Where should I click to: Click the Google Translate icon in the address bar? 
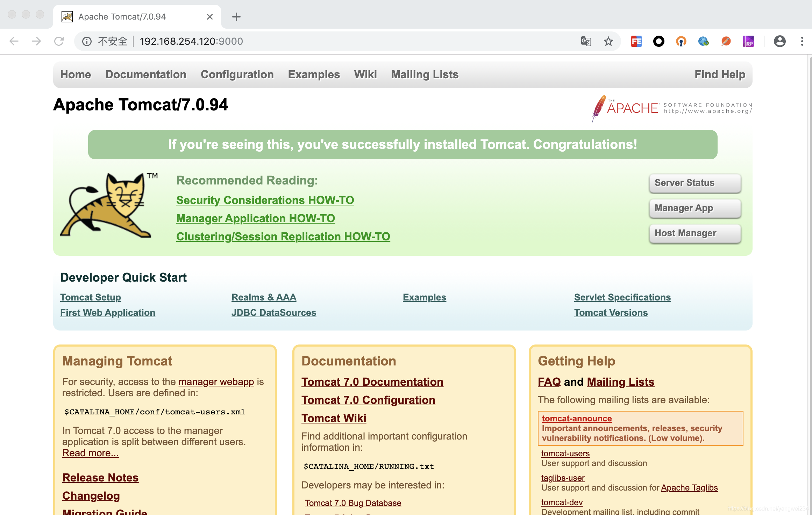[586, 41]
